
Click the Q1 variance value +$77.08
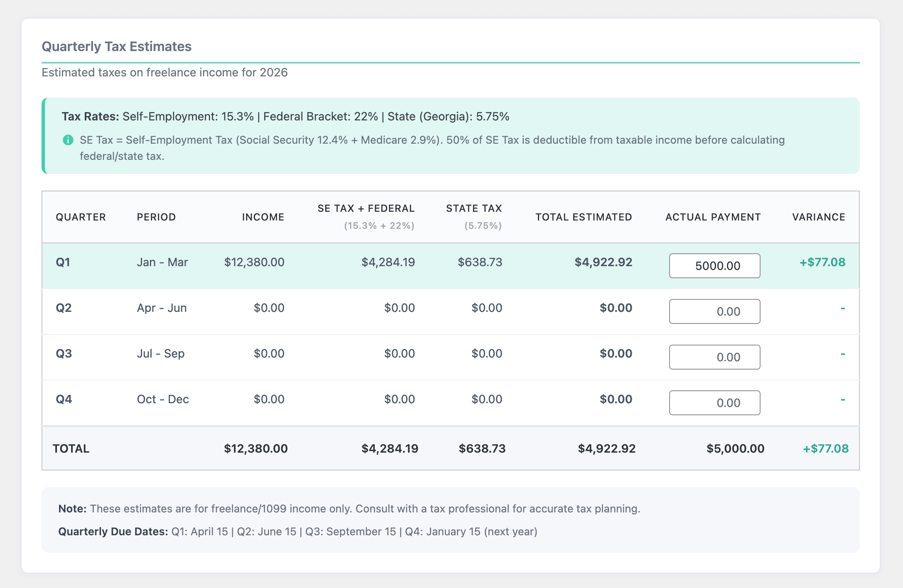(822, 262)
